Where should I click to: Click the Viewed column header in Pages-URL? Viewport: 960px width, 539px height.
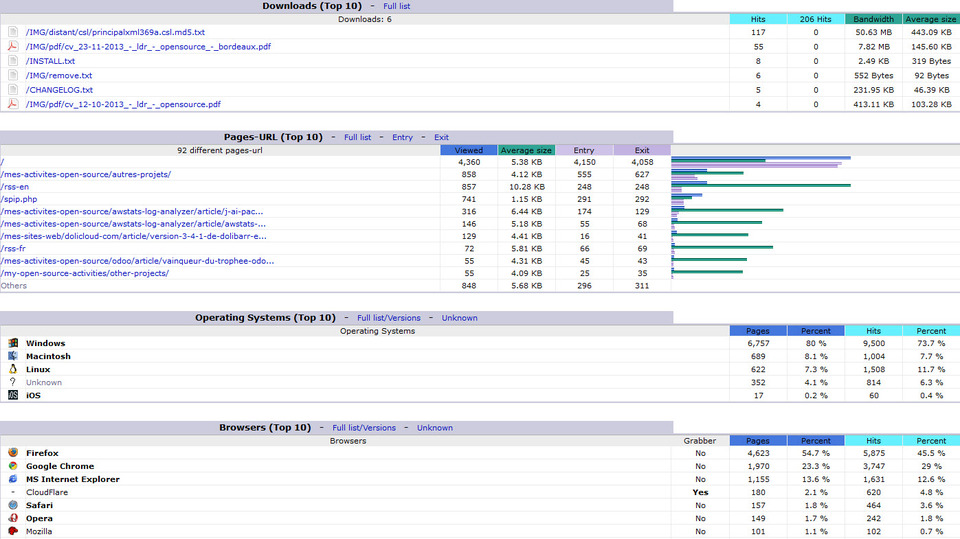coord(469,150)
